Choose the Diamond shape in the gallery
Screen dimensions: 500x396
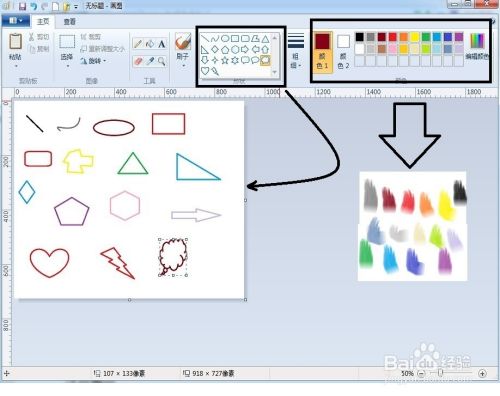coord(215,50)
